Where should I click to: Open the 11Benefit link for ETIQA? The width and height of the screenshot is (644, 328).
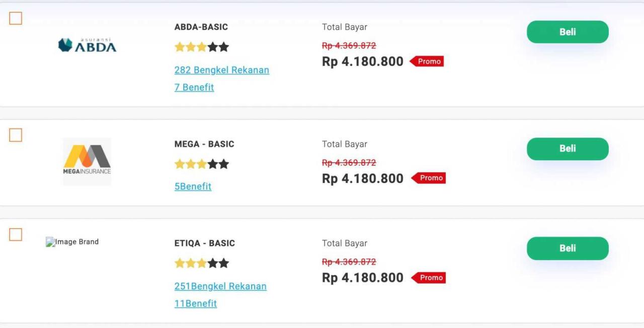[196, 303]
